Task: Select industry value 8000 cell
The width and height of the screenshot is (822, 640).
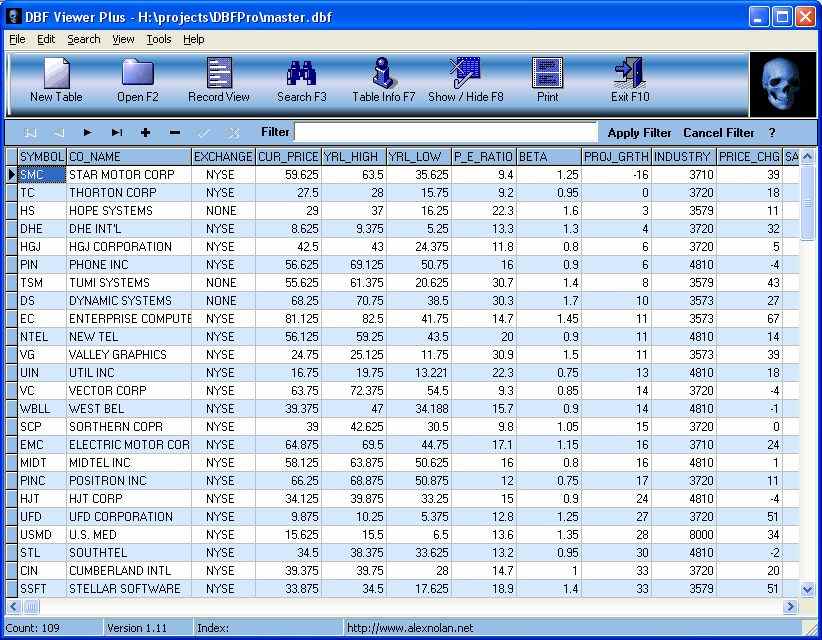Action: tap(684, 535)
